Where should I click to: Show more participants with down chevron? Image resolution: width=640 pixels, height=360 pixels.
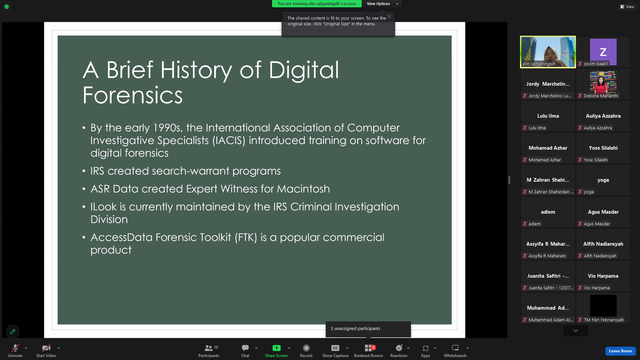[576, 331]
